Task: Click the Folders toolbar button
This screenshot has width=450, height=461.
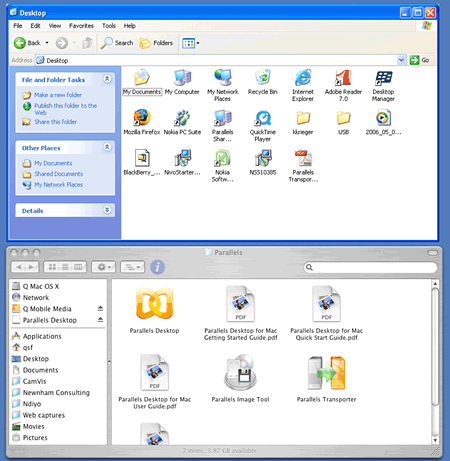Action: click(x=156, y=43)
